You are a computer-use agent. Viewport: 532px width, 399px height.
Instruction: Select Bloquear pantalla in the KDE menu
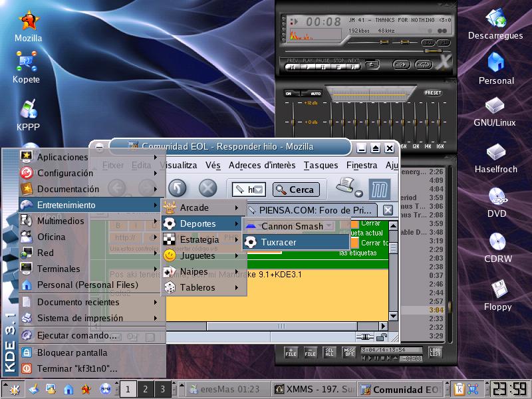pos(71,352)
